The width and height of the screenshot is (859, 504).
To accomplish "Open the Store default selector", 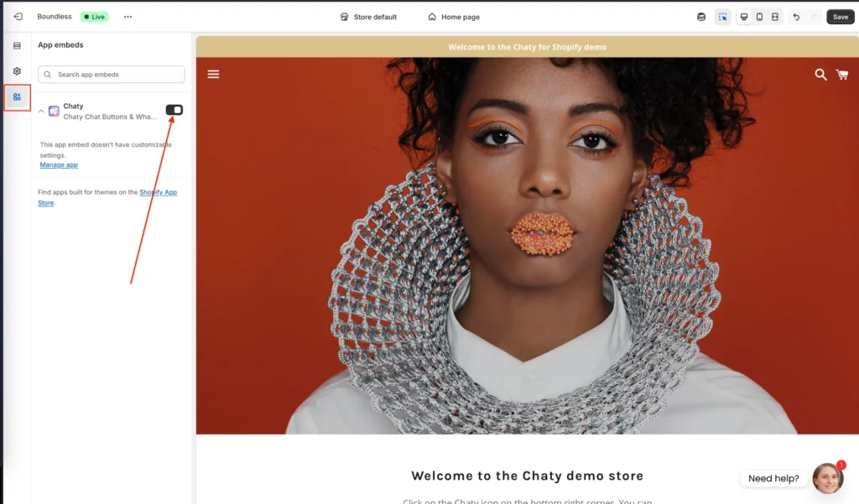I will click(x=368, y=17).
